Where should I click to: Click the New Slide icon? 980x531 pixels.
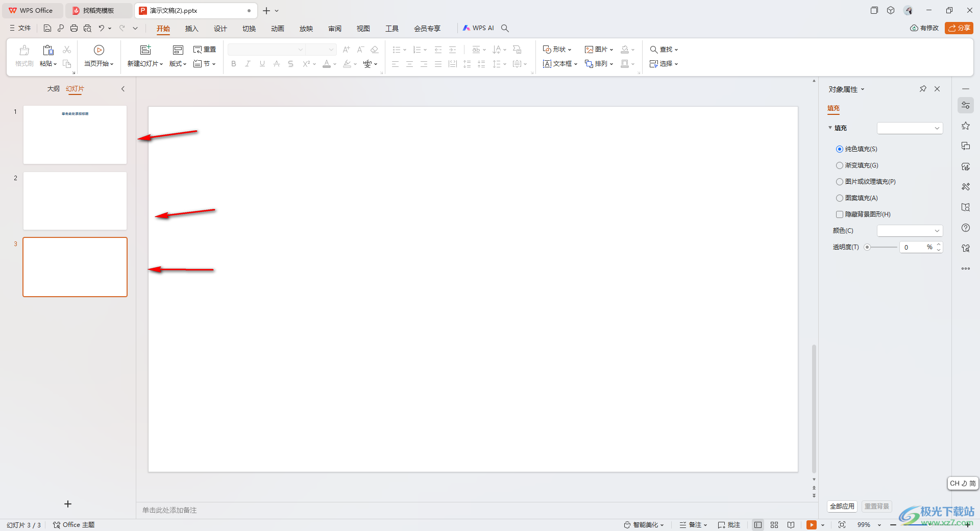click(x=145, y=50)
